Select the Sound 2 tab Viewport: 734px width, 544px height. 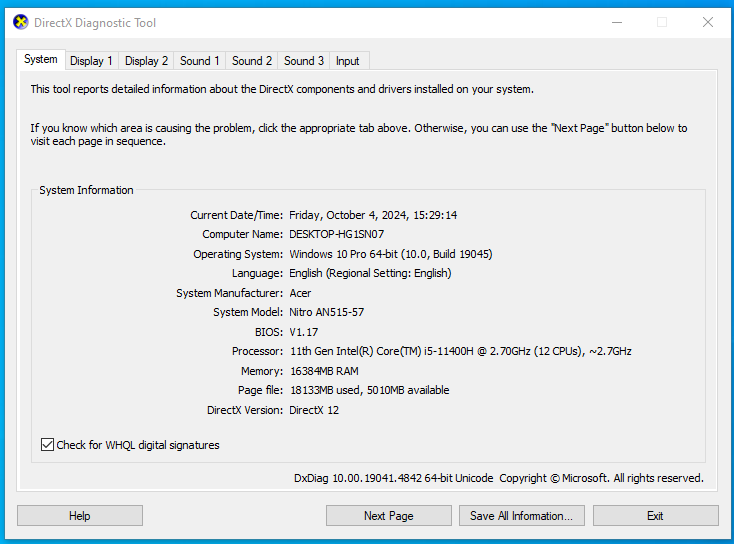tap(252, 61)
